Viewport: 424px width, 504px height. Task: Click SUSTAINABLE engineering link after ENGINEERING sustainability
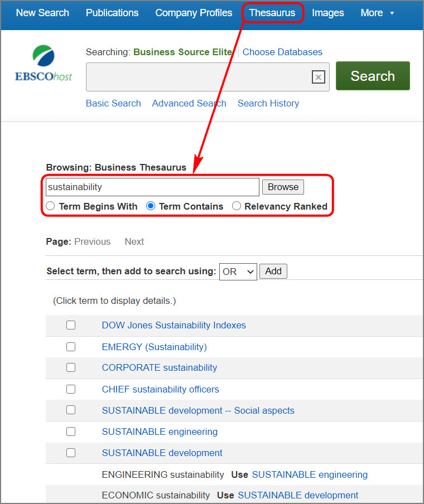click(x=310, y=475)
